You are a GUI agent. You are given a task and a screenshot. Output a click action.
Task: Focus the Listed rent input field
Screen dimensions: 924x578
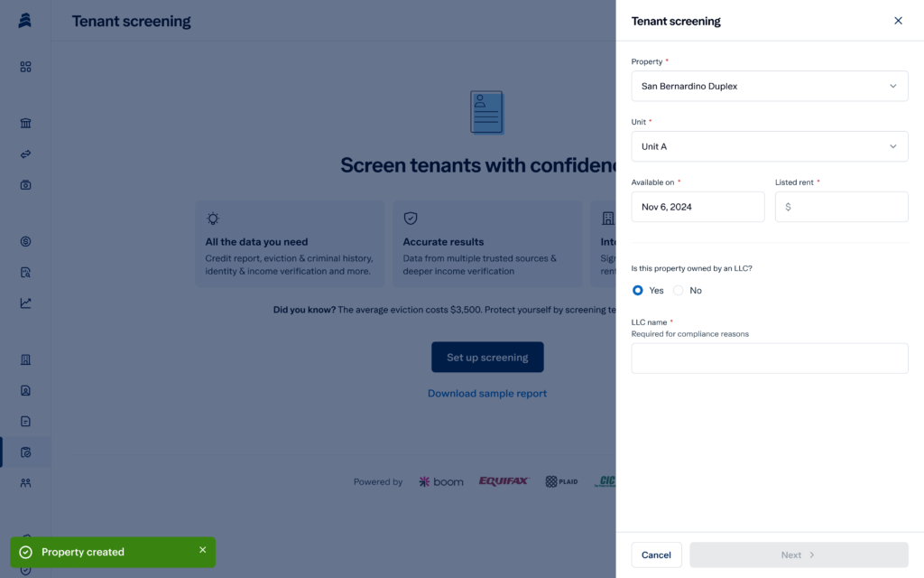(x=842, y=207)
